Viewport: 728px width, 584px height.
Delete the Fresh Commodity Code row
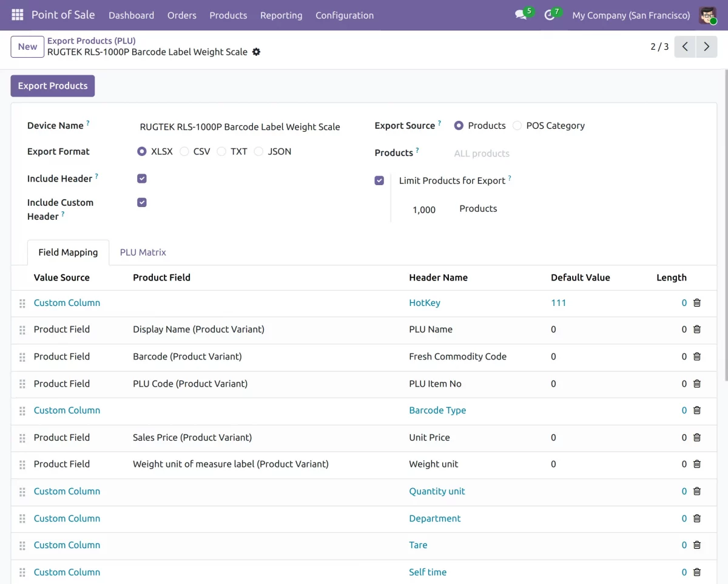(697, 357)
